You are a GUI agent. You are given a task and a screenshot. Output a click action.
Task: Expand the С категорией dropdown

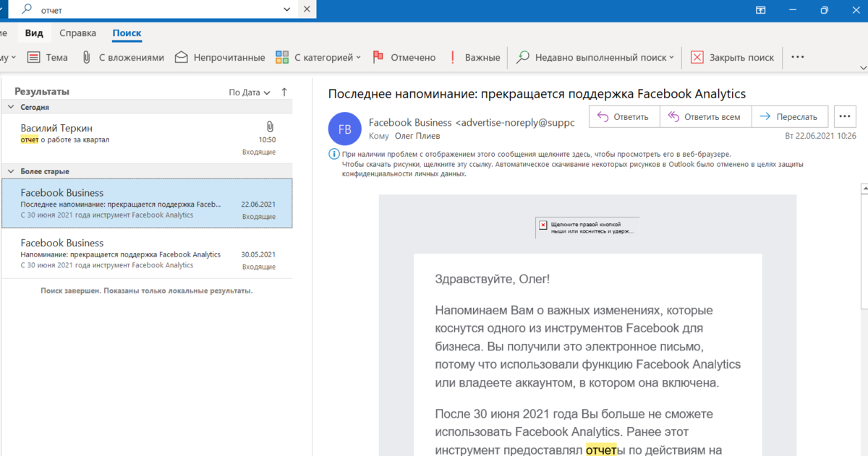[x=318, y=57]
